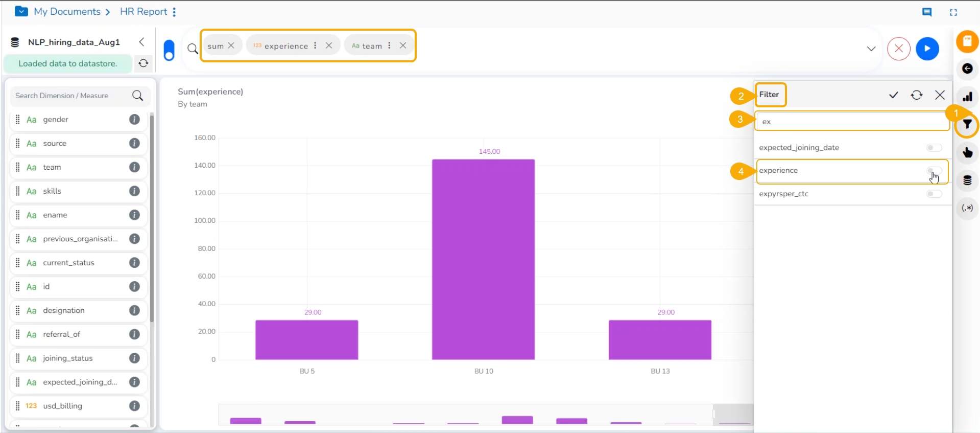
Task: Remove the sum token from the query
Action: click(231, 45)
